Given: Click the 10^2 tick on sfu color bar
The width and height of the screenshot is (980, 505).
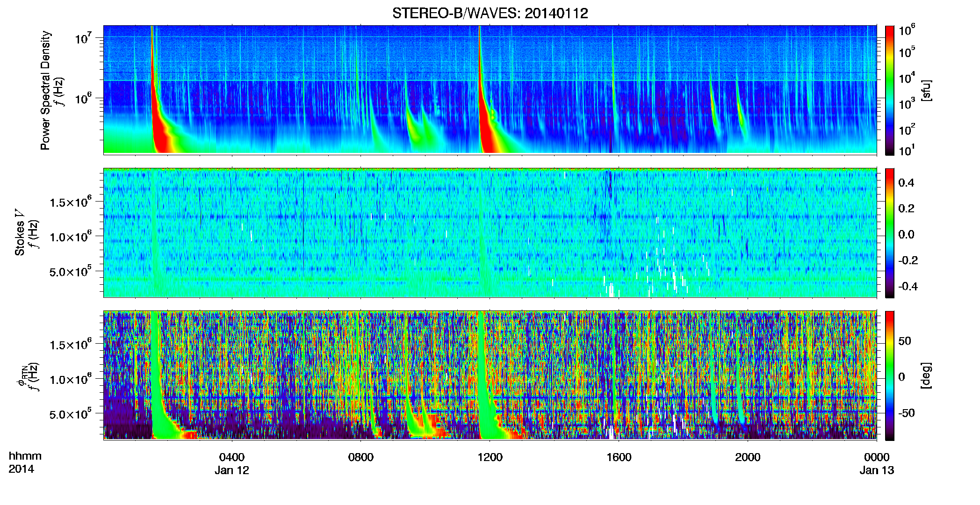Looking at the screenshot, I should tap(907, 129).
